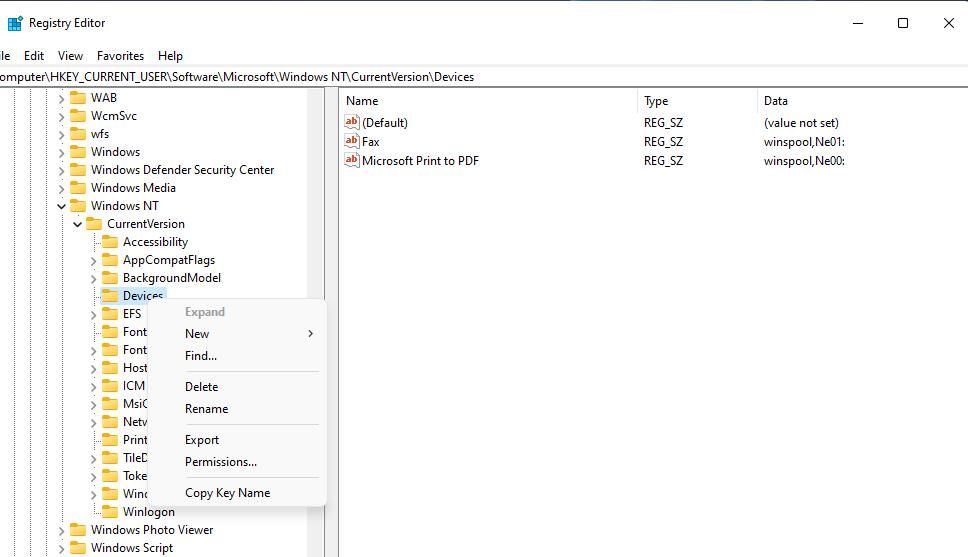Click the Windows folder icon
The image size is (968, 557).
tap(78, 151)
